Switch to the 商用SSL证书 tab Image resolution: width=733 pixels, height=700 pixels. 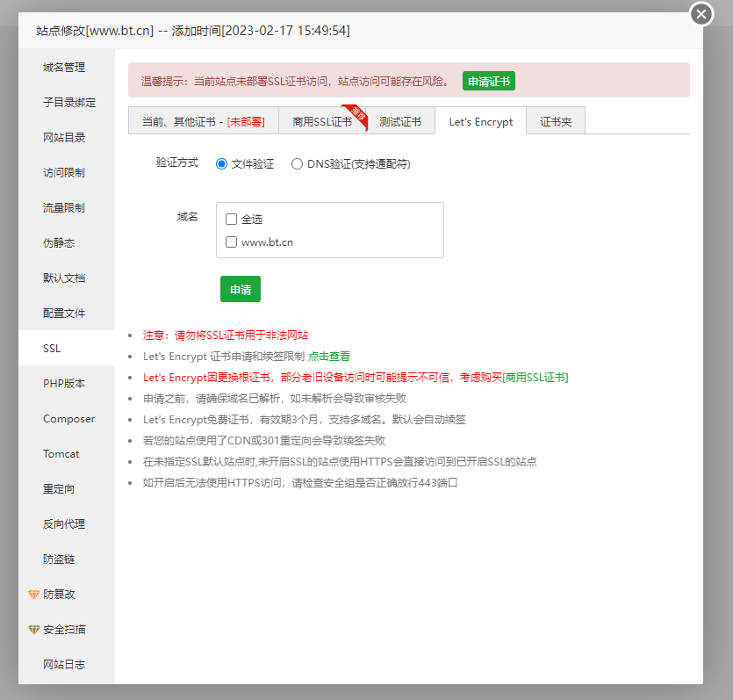322,122
